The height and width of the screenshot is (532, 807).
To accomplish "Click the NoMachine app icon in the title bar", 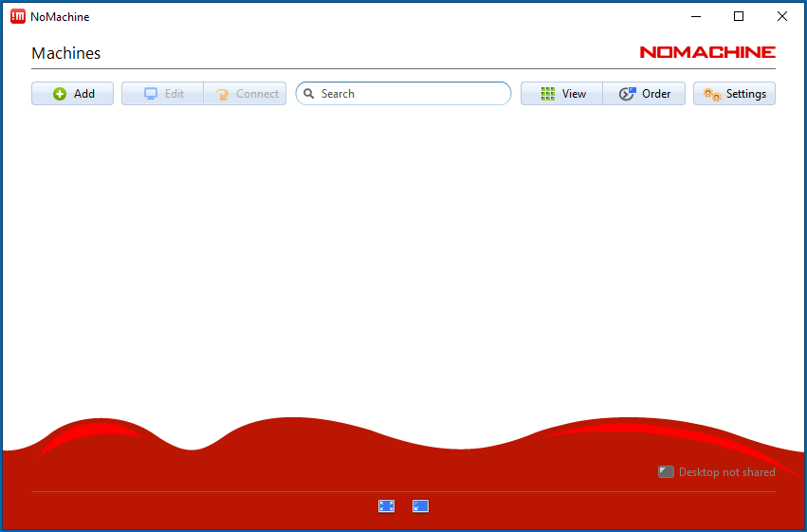I will (x=18, y=16).
